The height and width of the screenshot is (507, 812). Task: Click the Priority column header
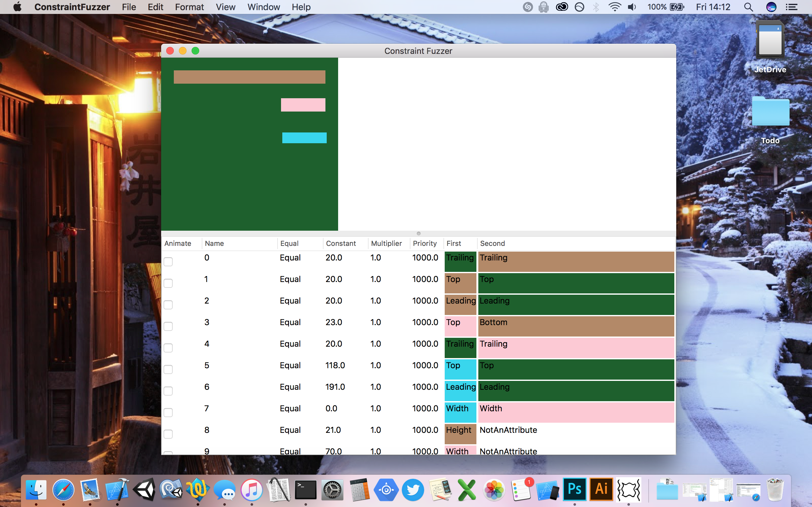[424, 243]
